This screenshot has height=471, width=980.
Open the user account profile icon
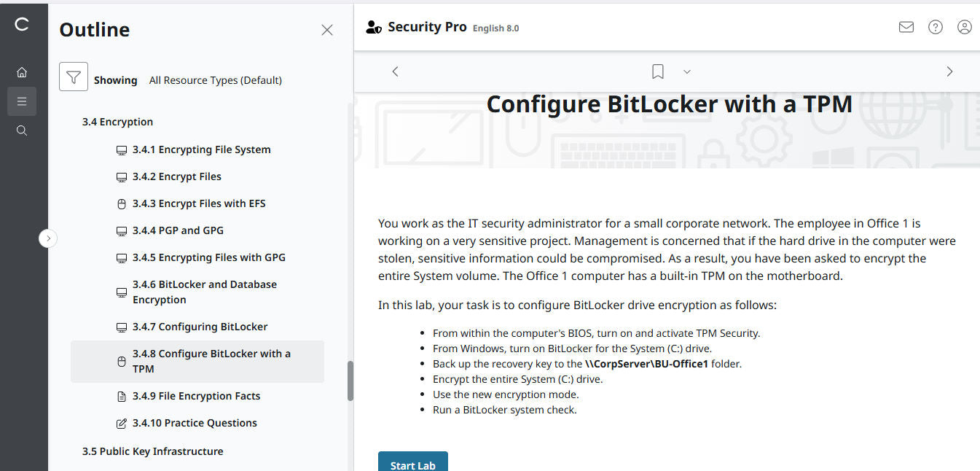click(964, 26)
